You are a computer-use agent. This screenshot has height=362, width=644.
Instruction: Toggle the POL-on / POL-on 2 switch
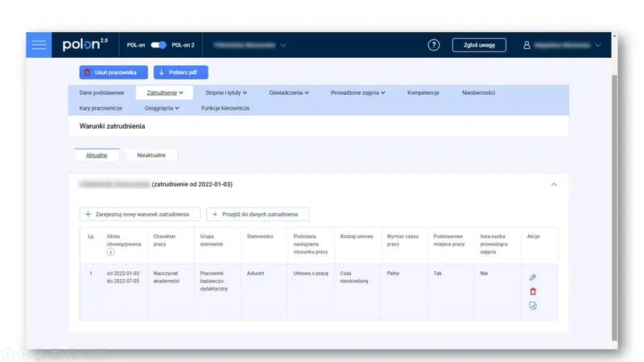[x=159, y=45]
